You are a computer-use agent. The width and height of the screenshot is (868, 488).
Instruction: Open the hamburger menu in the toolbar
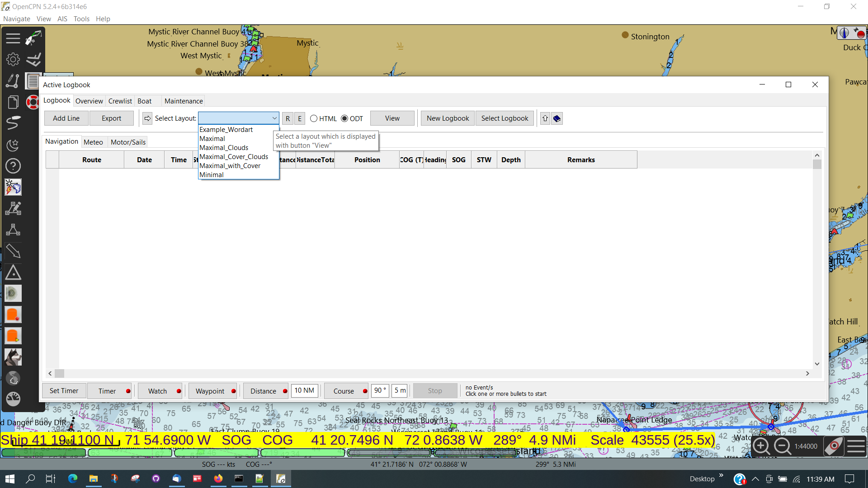[x=13, y=38]
